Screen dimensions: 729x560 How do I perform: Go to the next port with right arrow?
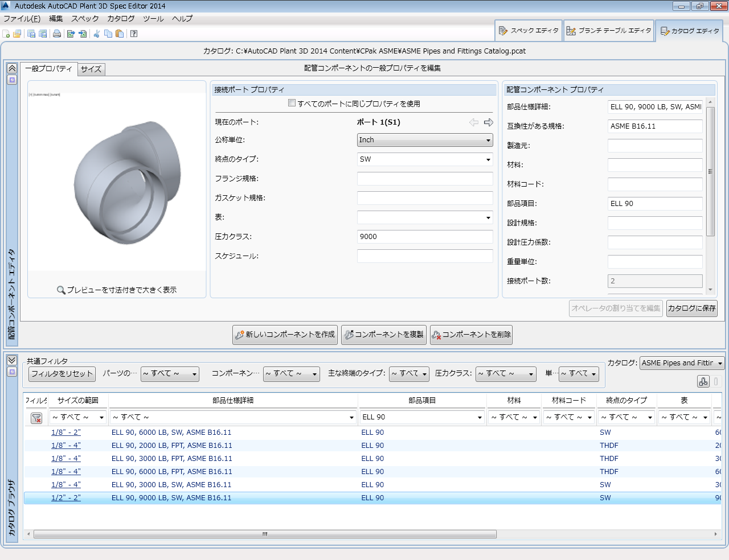click(489, 122)
